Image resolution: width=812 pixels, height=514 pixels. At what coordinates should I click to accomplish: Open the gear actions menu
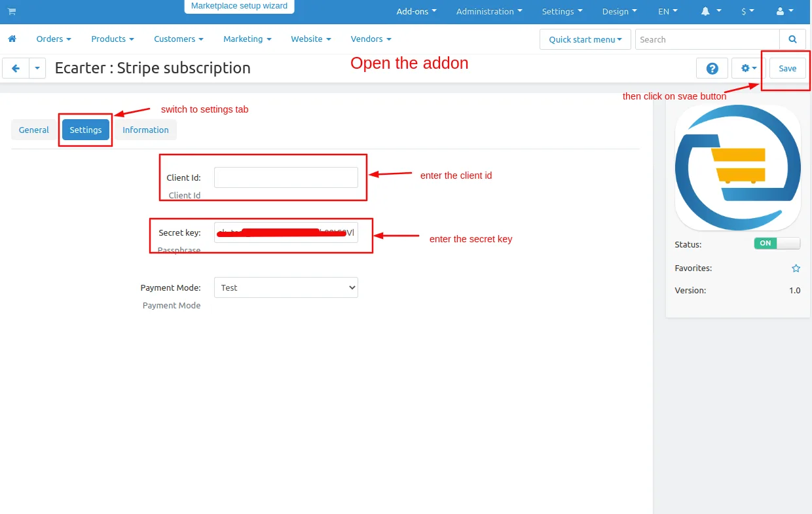[x=748, y=68]
